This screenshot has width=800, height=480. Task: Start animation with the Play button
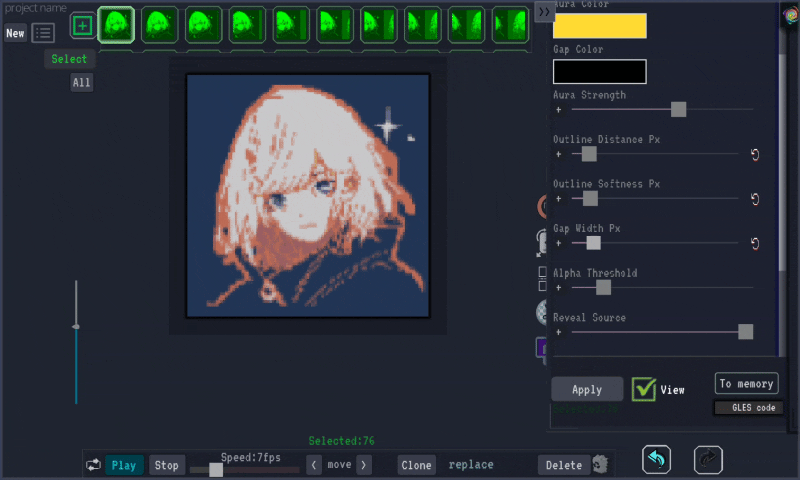[x=124, y=465]
